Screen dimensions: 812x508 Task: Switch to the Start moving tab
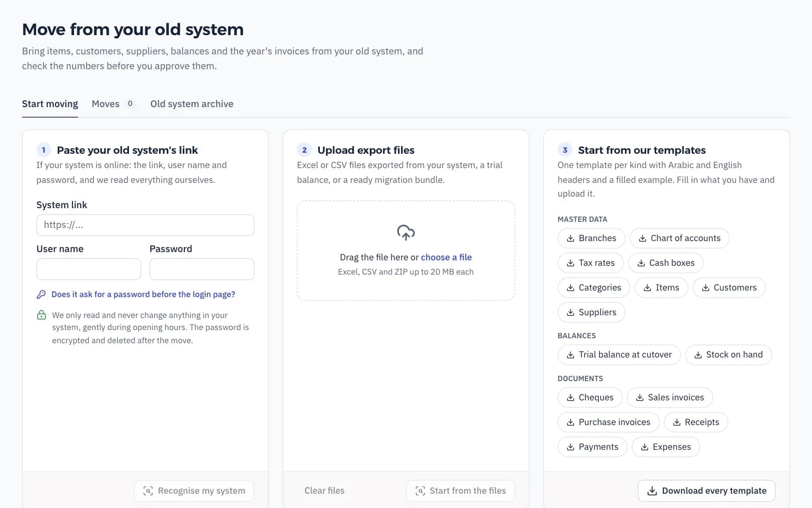50,104
